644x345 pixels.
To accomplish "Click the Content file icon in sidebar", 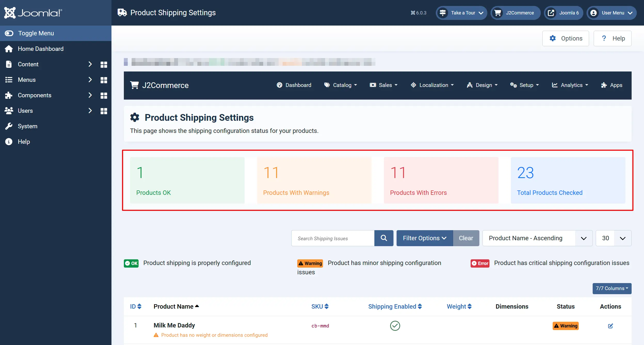I will pos(9,64).
